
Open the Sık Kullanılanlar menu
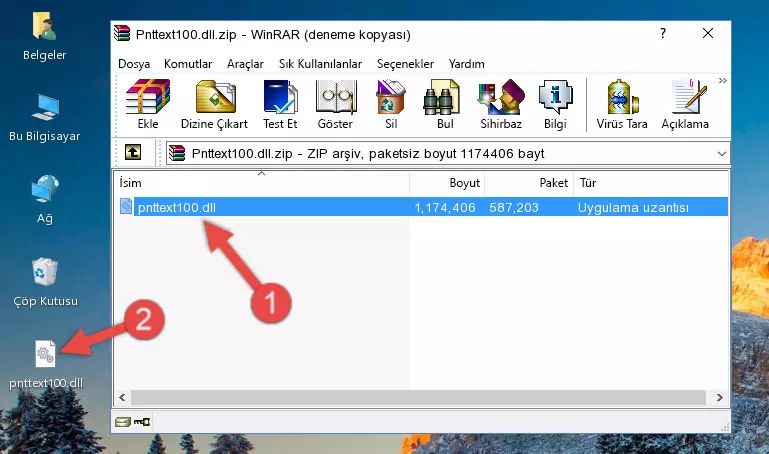coord(320,64)
